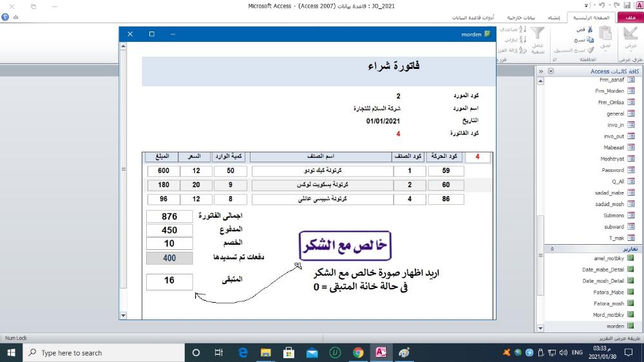Click the report vertical scrollbar up arrow

[x=123, y=46]
